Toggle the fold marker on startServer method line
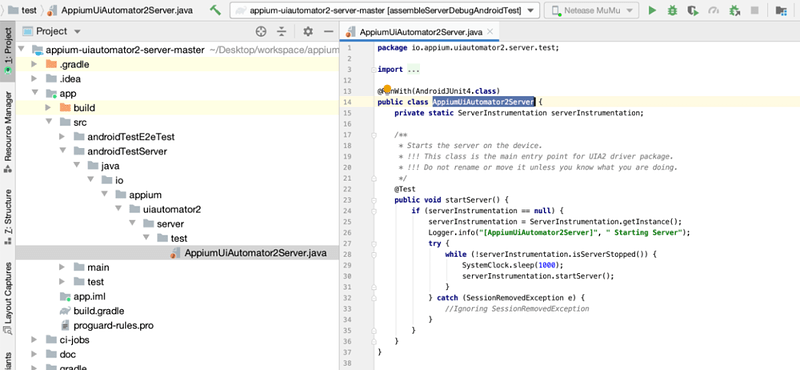This screenshot has width=800, height=370. (x=374, y=200)
